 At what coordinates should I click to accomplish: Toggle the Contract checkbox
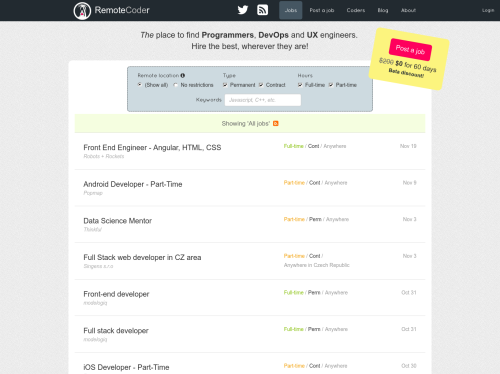(x=261, y=85)
